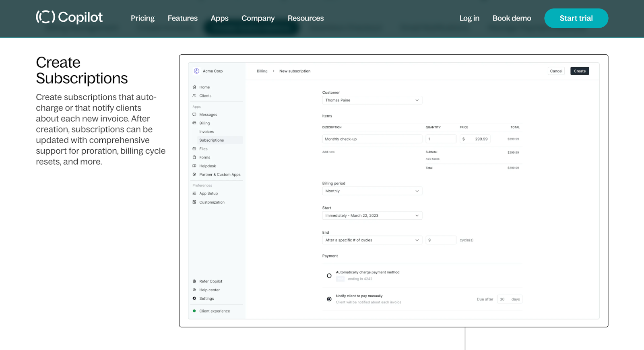Open the Start date dropdown
This screenshot has width=644, height=350.
pos(372,216)
